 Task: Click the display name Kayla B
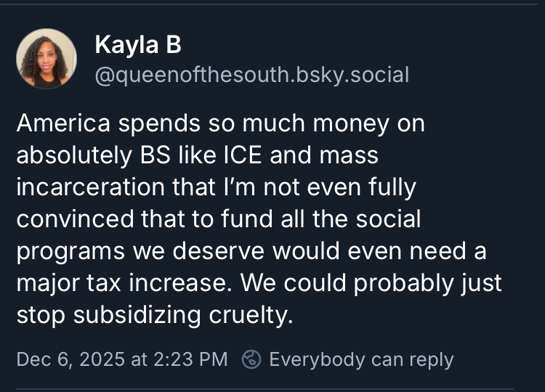click(137, 45)
